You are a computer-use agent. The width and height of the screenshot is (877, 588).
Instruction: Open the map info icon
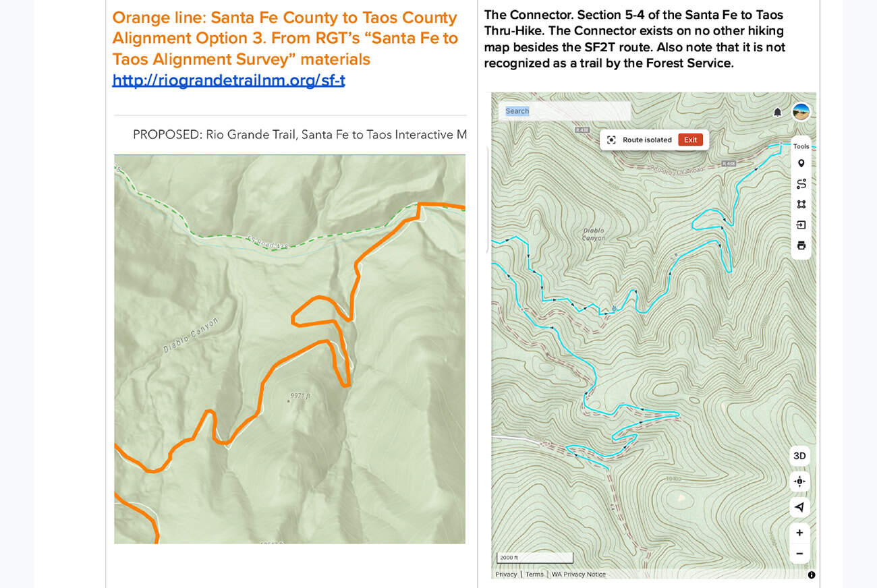click(811, 575)
